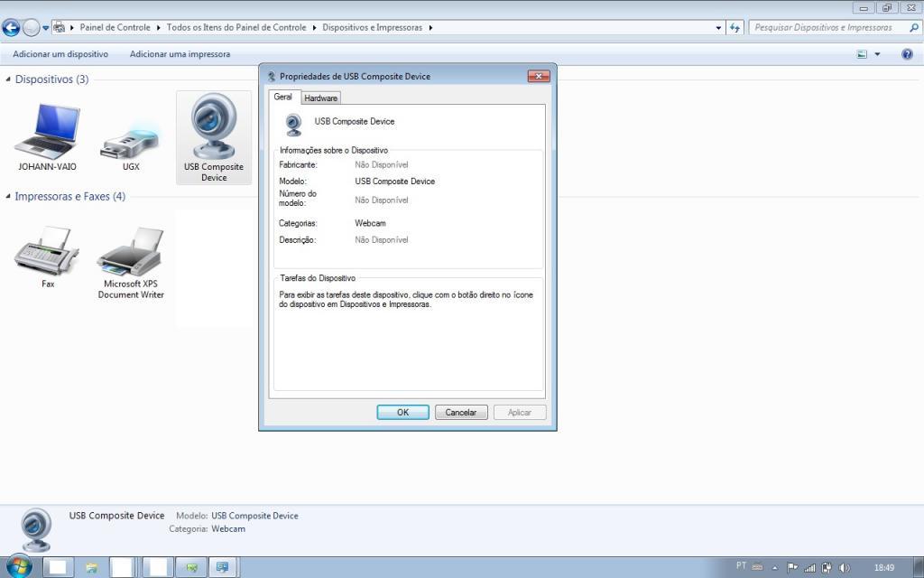Expand arrow after Dispositivos e Impressoras breadcrumb
The width and height of the screenshot is (924, 578).
point(430,28)
